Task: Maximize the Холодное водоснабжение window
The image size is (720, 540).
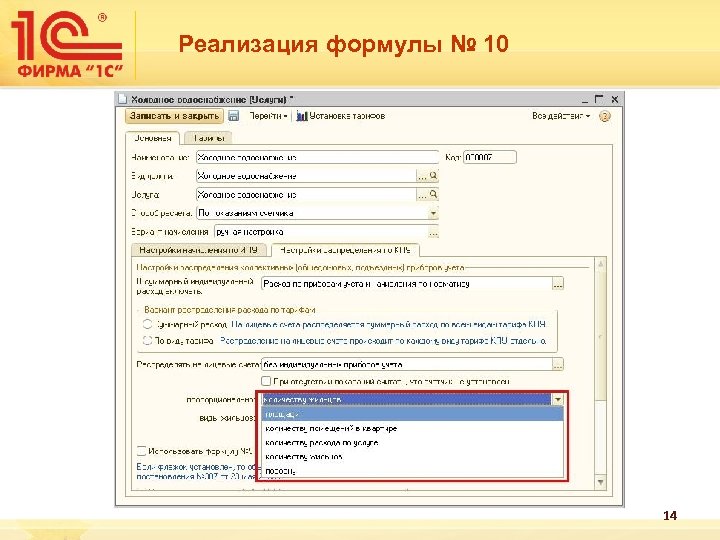Action: pos(599,99)
